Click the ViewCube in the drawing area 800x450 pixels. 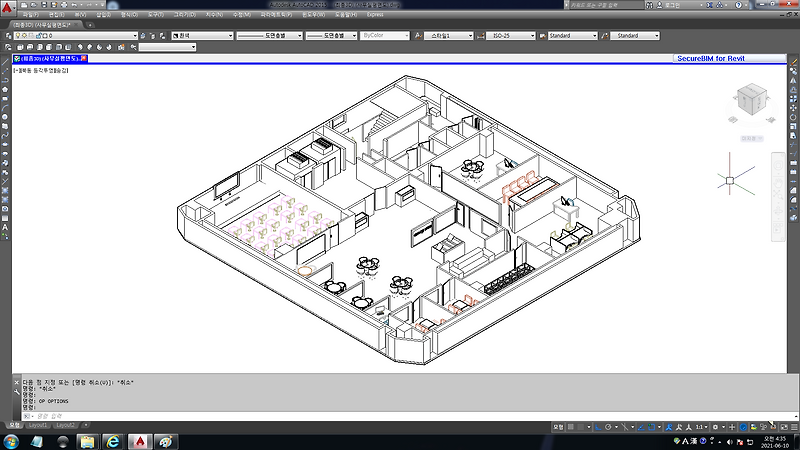(752, 100)
